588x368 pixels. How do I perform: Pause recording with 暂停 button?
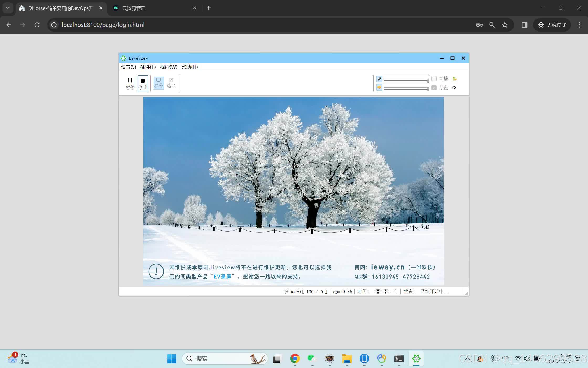(130, 83)
